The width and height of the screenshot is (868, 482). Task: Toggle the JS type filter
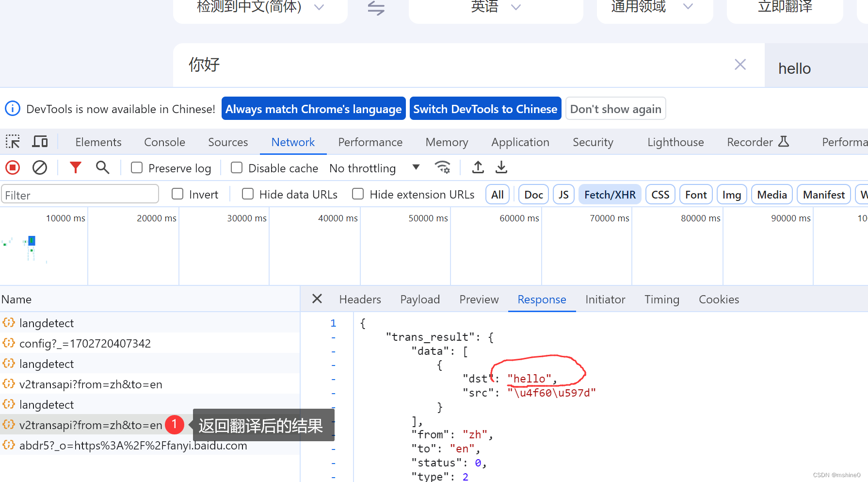point(563,195)
